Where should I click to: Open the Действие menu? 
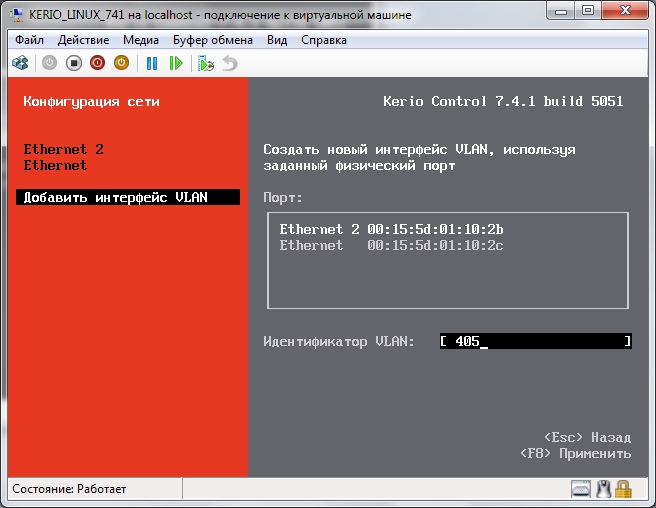click(83, 40)
